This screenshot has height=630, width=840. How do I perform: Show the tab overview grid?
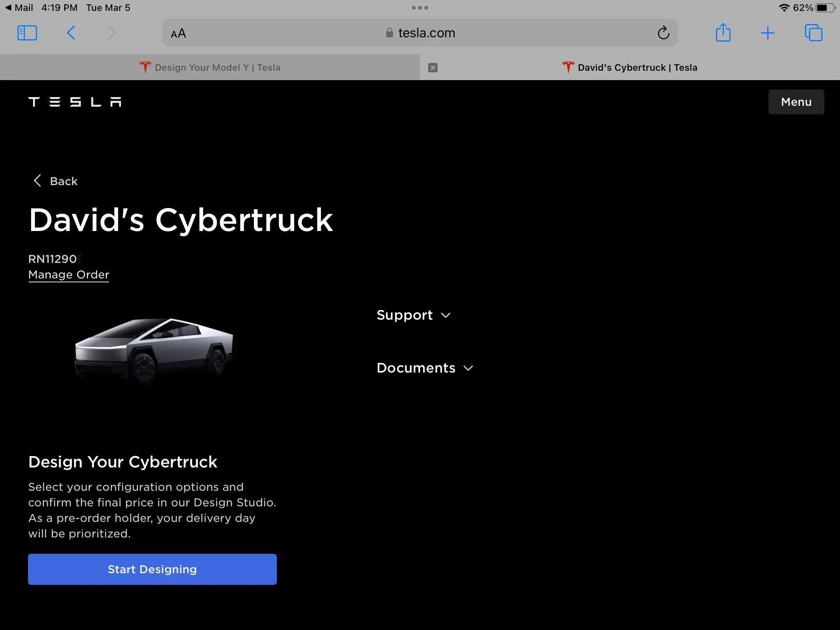pos(814,33)
